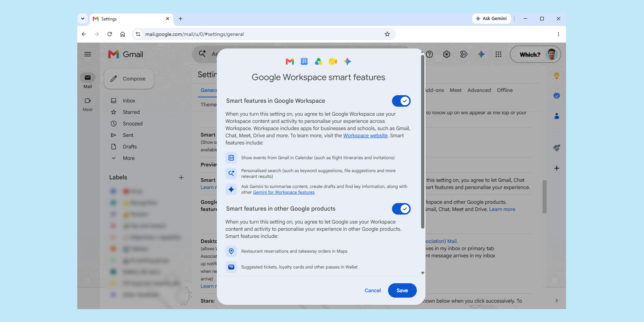644x322 pixels.
Task: Switch to the Advanced settings tab
Action: tap(479, 90)
